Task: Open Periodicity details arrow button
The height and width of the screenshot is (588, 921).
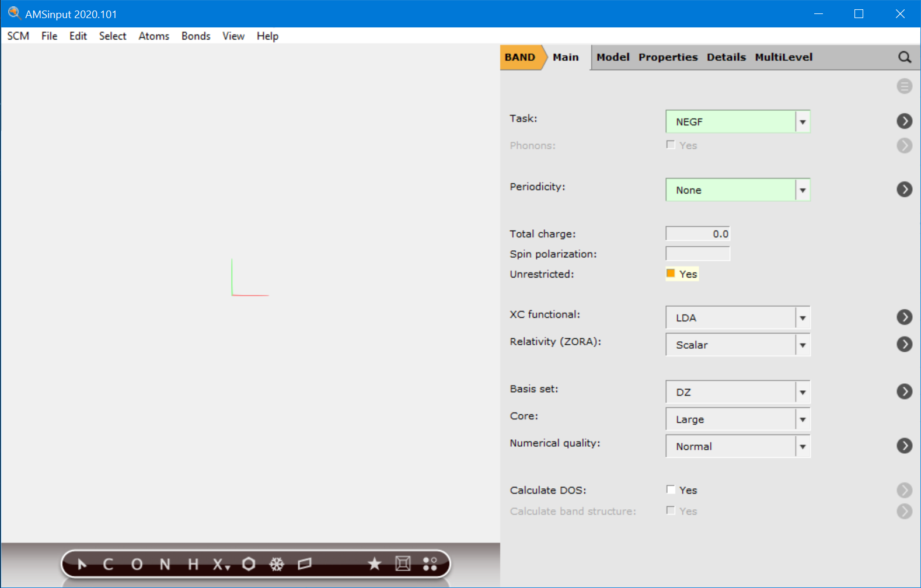Action: pyautogui.click(x=905, y=189)
